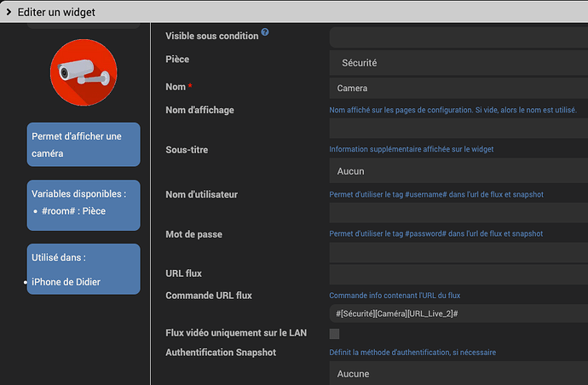The image size is (588, 385).
Task: Click the Nom d'utilisateur input field
Action: click(458, 213)
